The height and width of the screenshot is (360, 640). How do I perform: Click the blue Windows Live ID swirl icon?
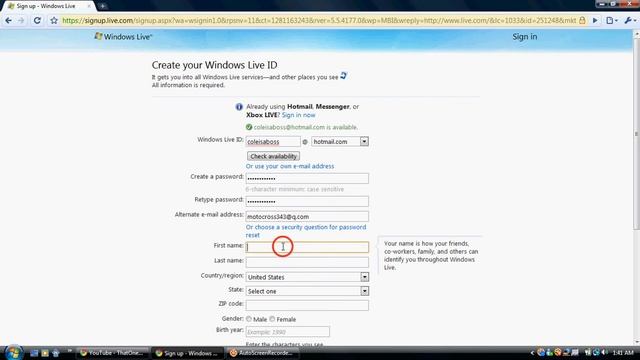(x=344, y=76)
